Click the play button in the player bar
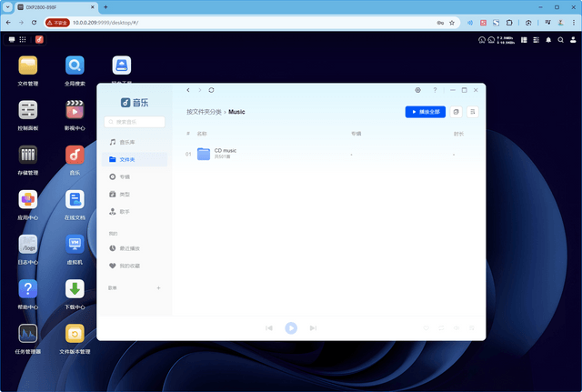 tap(291, 328)
